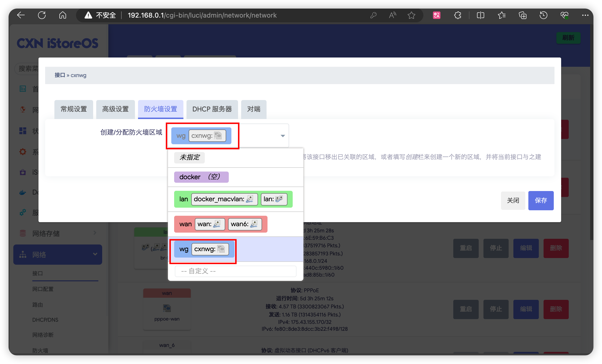Choose the 未指定 zone option
Screen dimensions: 602x364
236,157
